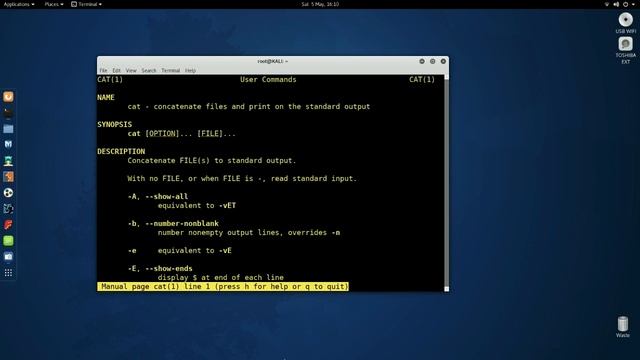This screenshot has height=360, width=640.
Task: Open terminal Search menu
Action: [149, 71]
